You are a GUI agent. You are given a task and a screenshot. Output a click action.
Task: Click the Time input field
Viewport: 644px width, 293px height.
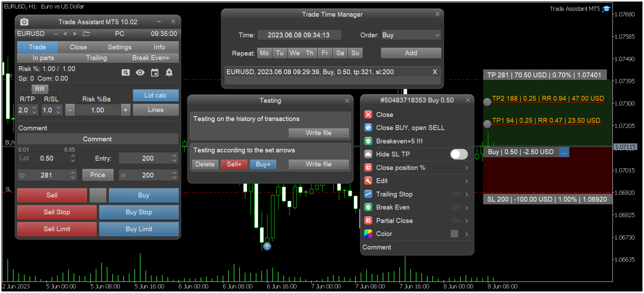click(299, 35)
